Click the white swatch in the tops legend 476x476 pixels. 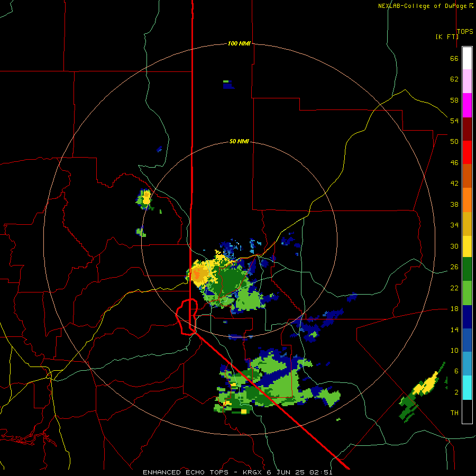pos(467,58)
